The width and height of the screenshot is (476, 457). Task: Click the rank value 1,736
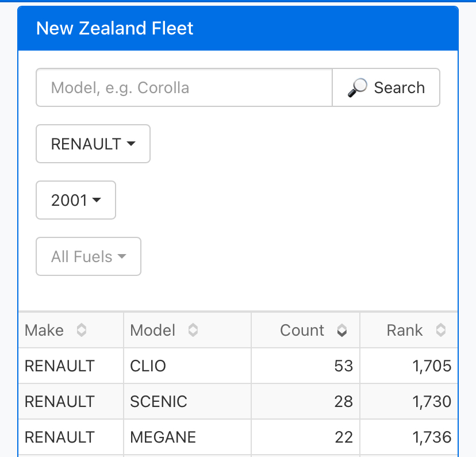pos(432,437)
